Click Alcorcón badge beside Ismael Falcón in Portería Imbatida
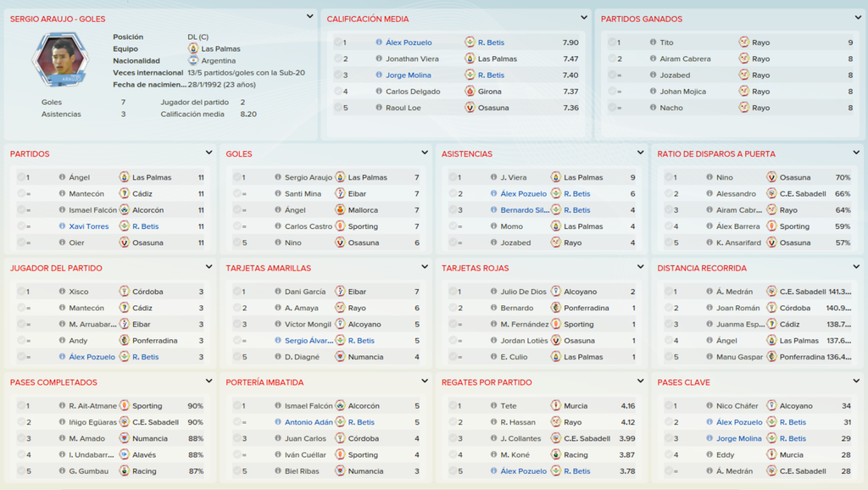This screenshot has width=868, height=490. [340, 406]
